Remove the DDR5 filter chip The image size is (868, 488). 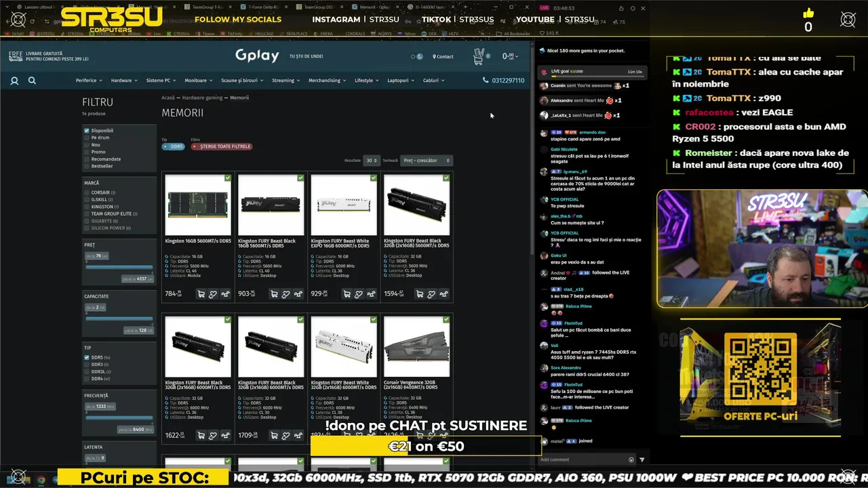pyautogui.click(x=174, y=146)
